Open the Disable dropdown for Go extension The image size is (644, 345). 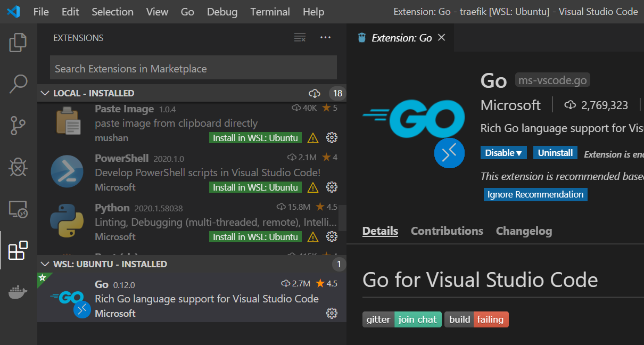tap(503, 153)
